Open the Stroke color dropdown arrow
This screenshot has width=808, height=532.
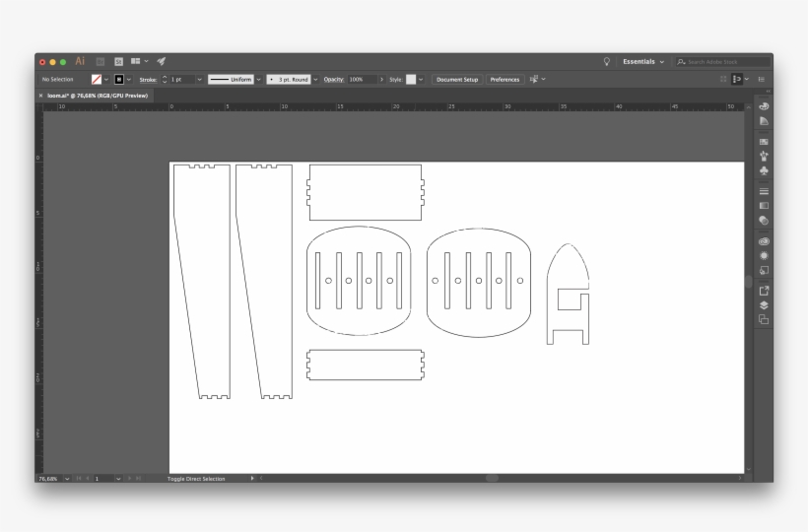point(129,80)
